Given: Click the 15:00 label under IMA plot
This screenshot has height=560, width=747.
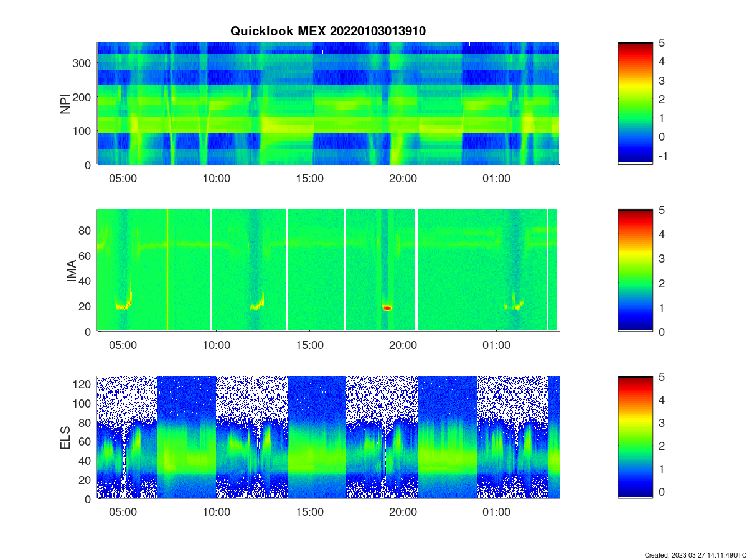Looking at the screenshot, I should coord(310,345).
